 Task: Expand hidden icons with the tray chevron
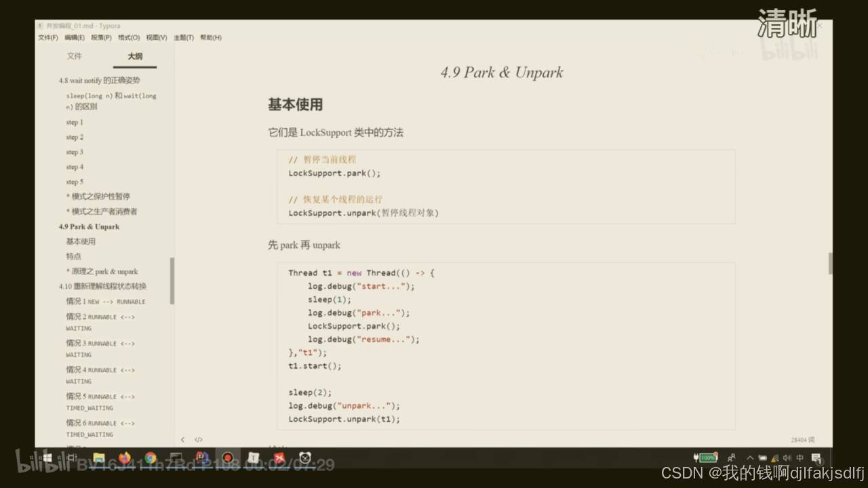pos(751,457)
